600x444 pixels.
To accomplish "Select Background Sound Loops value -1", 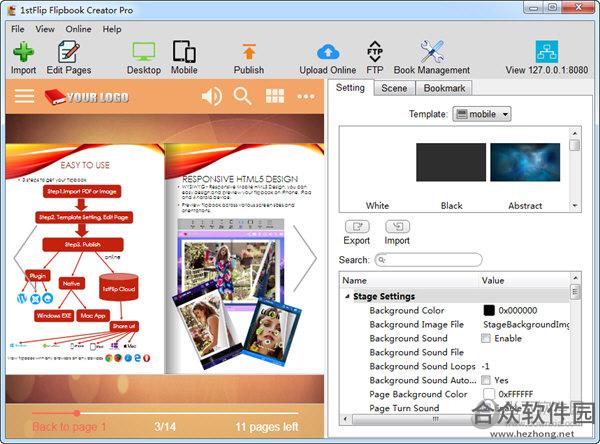I will coord(485,366).
